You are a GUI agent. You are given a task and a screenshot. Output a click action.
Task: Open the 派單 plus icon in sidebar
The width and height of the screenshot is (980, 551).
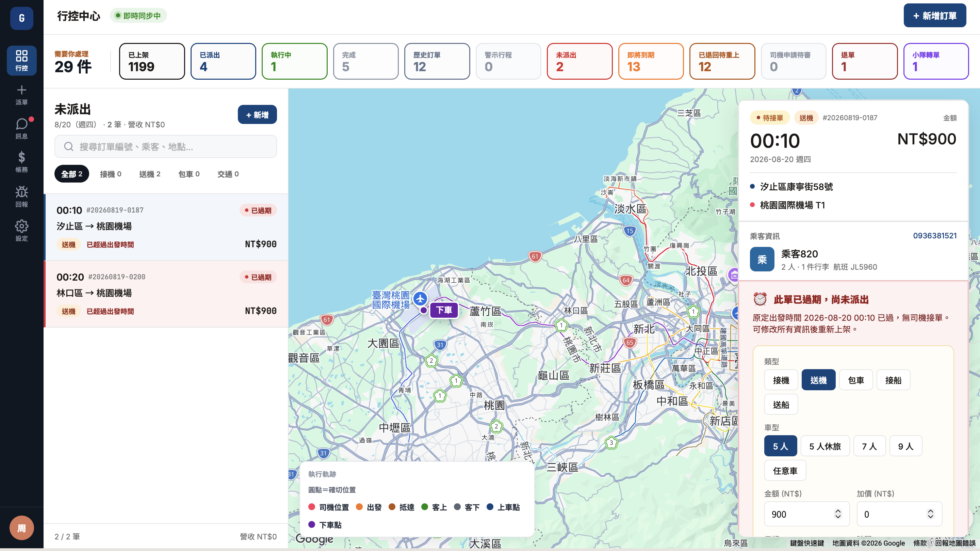point(22,94)
